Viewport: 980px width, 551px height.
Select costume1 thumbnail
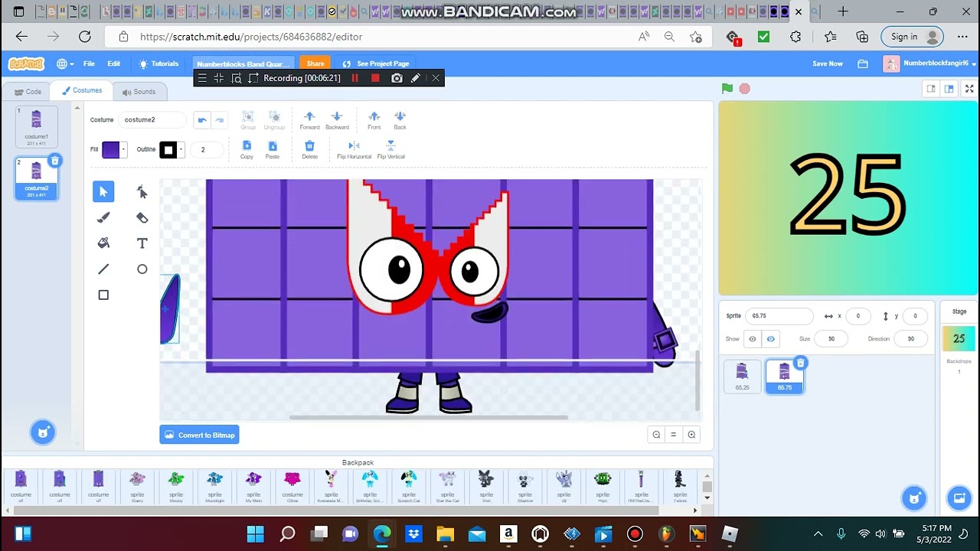point(36,126)
